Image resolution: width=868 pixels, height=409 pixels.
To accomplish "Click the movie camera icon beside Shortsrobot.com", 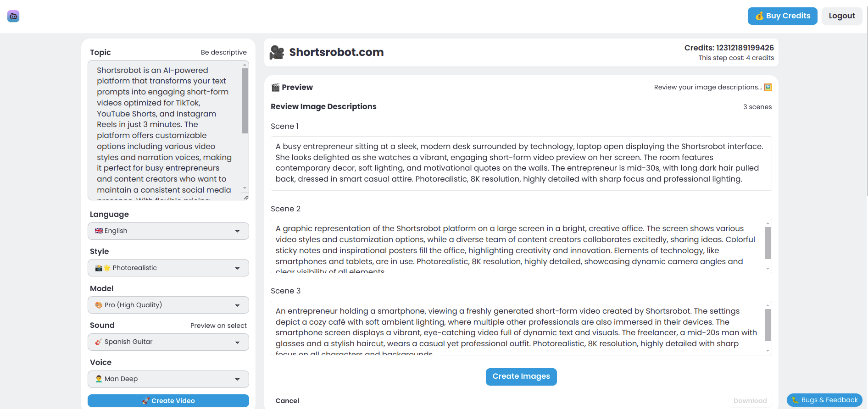I will [277, 52].
